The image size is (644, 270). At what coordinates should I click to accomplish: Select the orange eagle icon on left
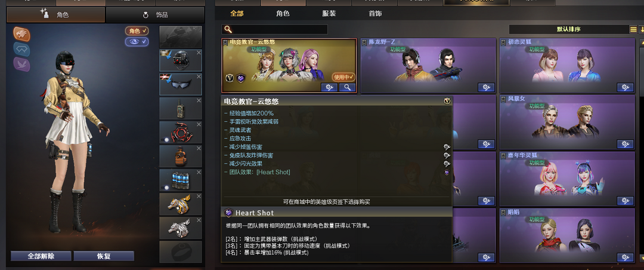21,34
